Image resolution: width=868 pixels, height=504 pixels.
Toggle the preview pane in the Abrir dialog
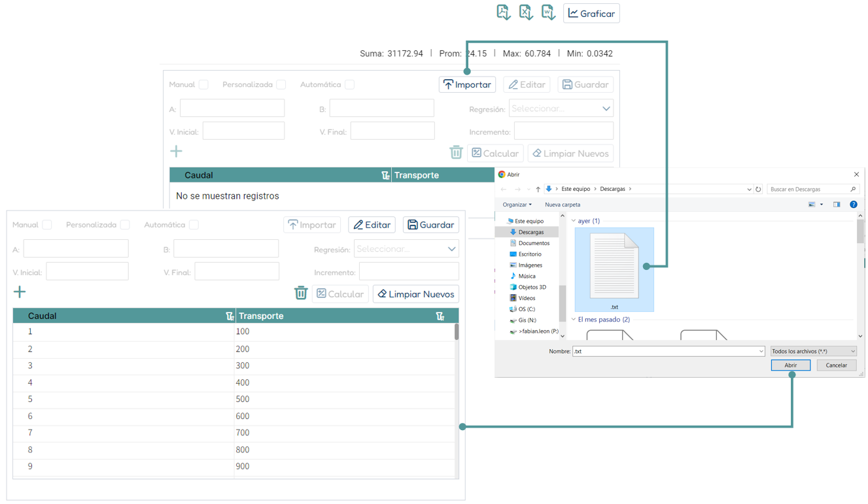coord(837,205)
